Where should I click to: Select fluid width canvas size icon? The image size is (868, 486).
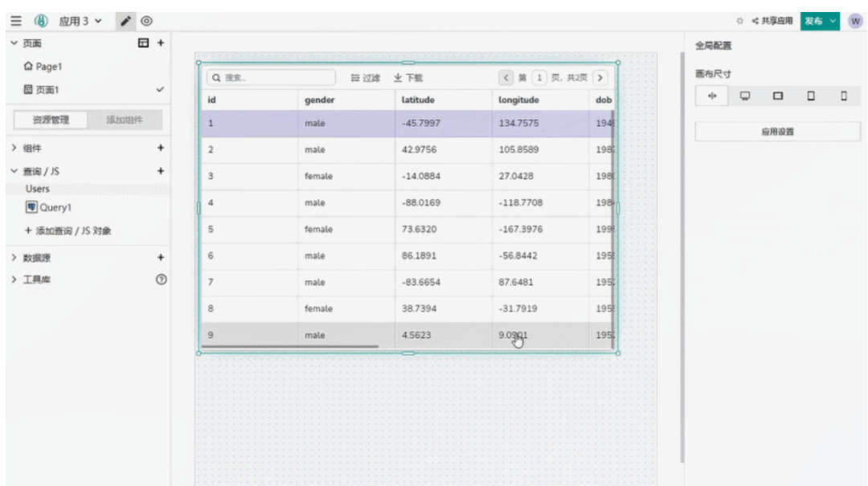(x=712, y=96)
